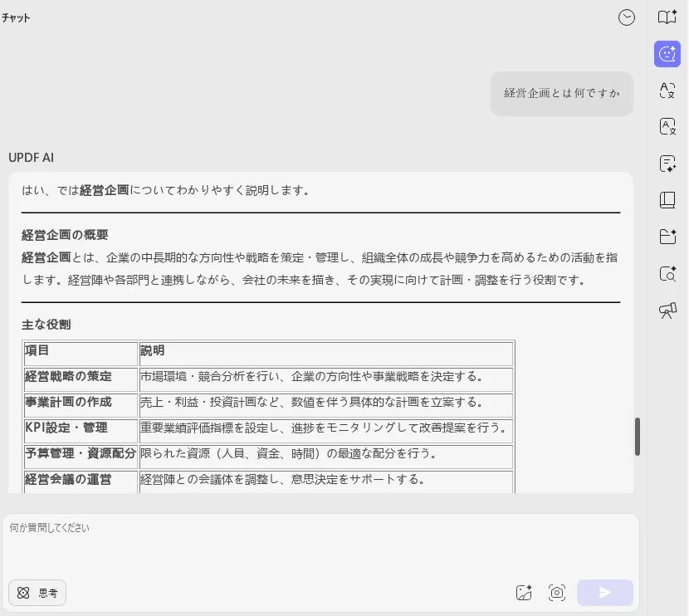Screen dimensions: 689x616
Task: Click the 説明 table header
Action: point(326,354)
